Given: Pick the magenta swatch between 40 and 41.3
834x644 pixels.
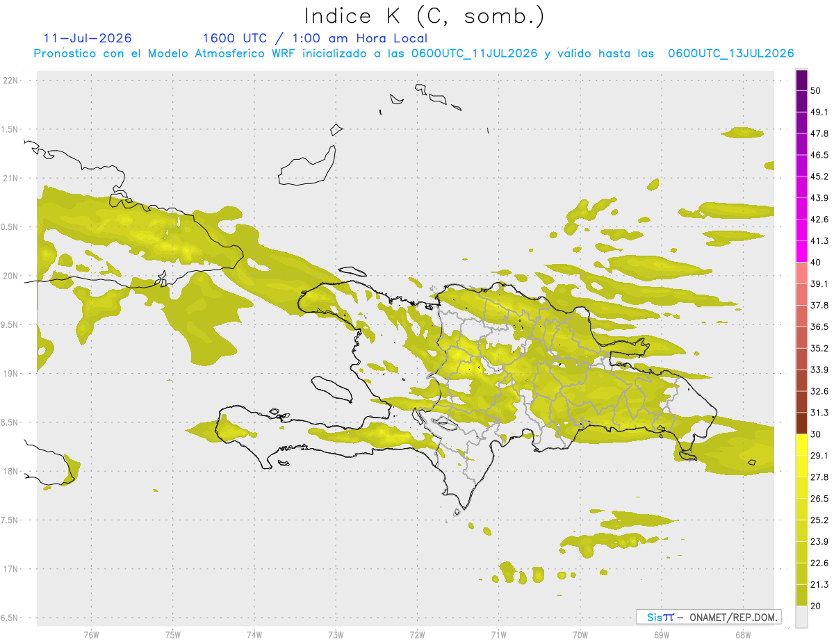Looking at the screenshot, I should pos(801,252).
